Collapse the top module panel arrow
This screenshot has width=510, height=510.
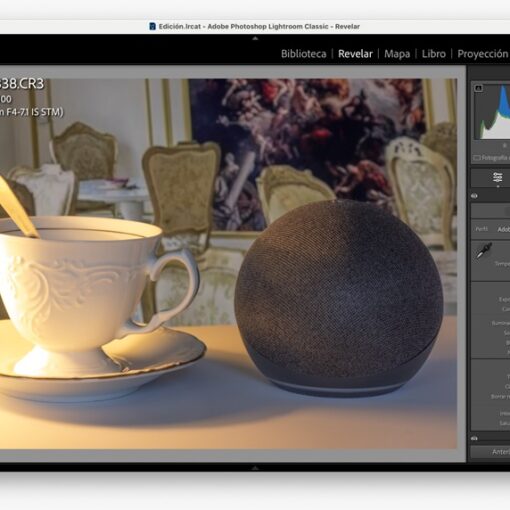pyautogui.click(x=255, y=39)
